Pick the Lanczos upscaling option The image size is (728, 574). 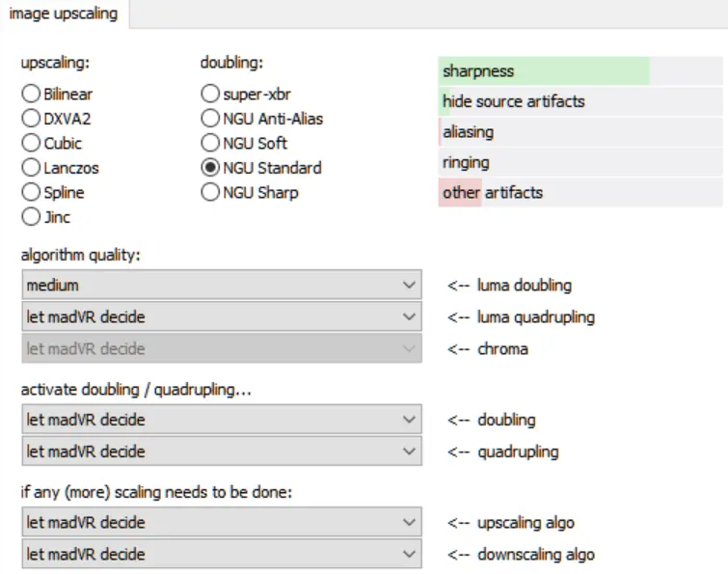tap(31, 168)
